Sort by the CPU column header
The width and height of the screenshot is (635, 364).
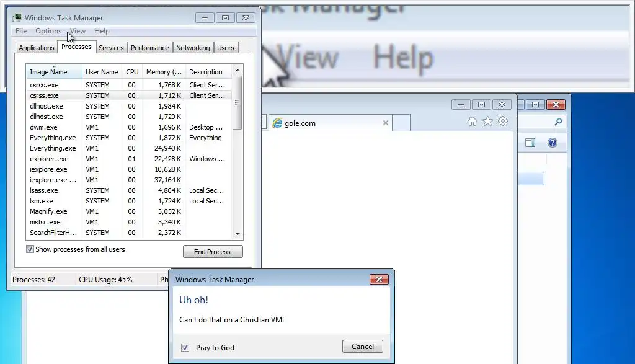click(132, 72)
